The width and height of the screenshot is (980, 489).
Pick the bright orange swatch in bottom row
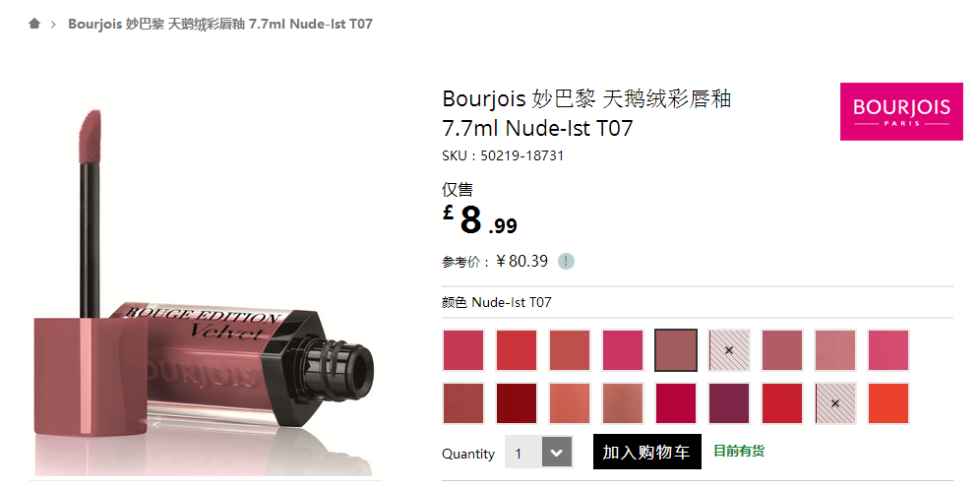click(888, 403)
